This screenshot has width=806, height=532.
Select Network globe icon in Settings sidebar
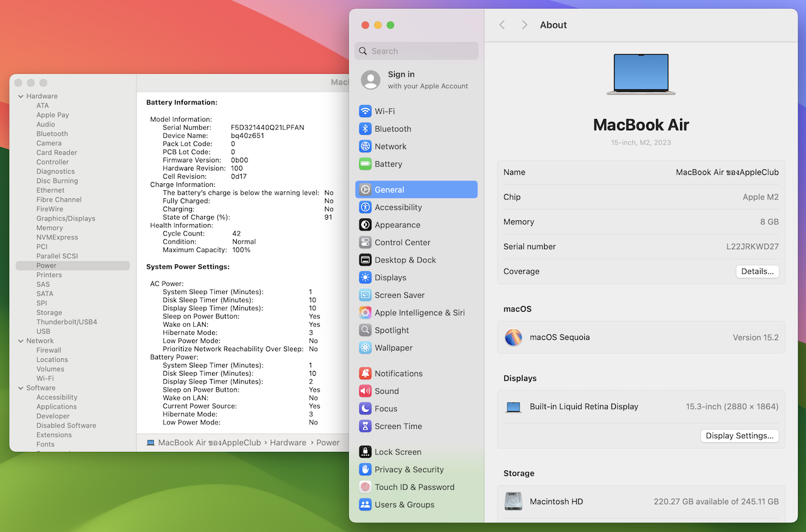(x=365, y=147)
